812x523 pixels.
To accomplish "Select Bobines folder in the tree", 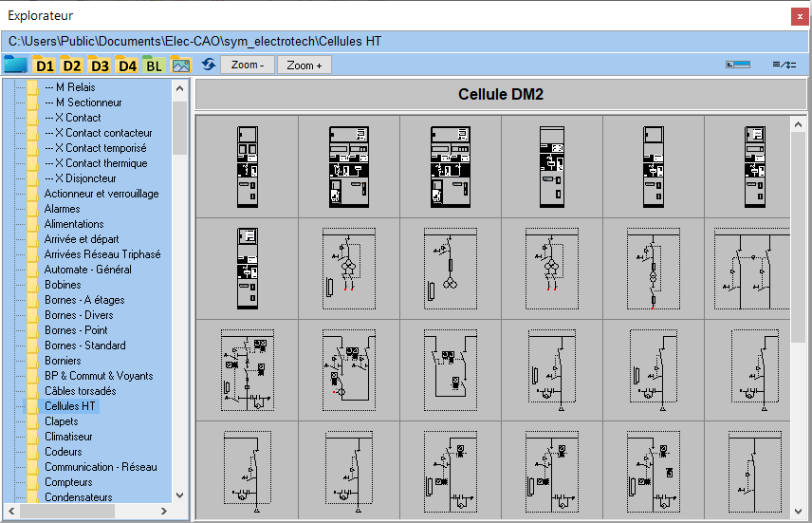I will (63, 285).
